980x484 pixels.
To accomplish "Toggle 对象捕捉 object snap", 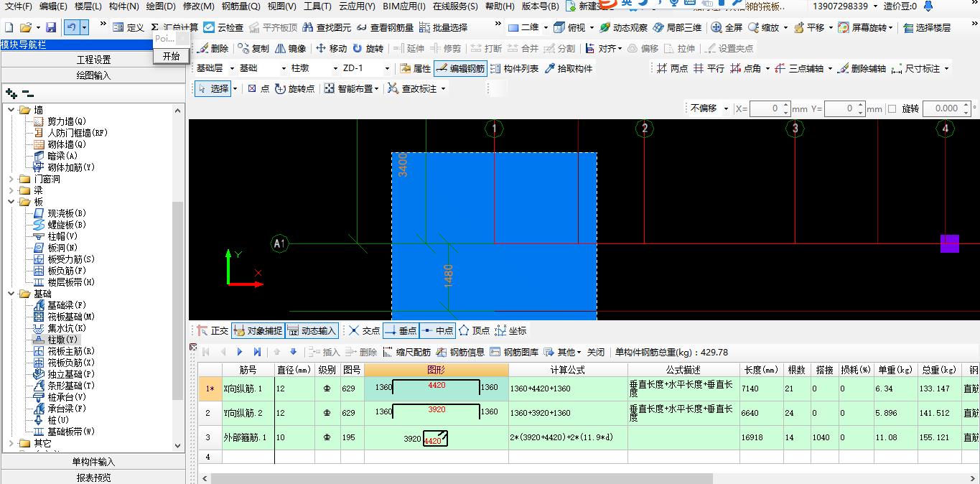I will pyautogui.click(x=258, y=331).
